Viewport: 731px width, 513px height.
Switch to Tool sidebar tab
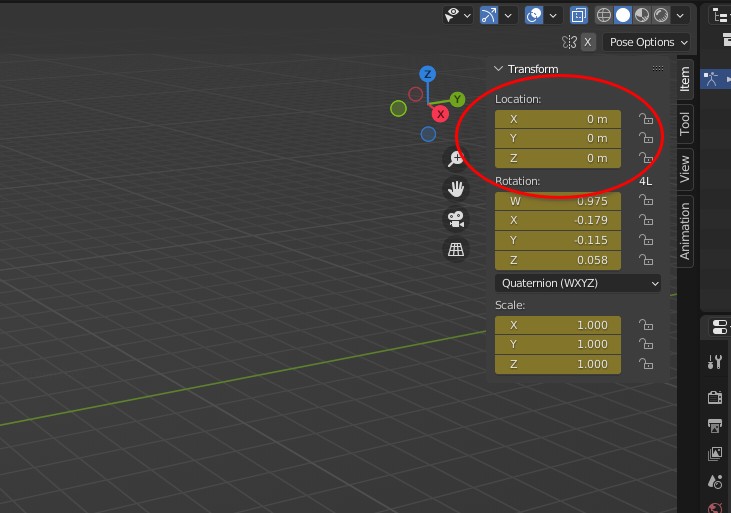coord(685,124)
